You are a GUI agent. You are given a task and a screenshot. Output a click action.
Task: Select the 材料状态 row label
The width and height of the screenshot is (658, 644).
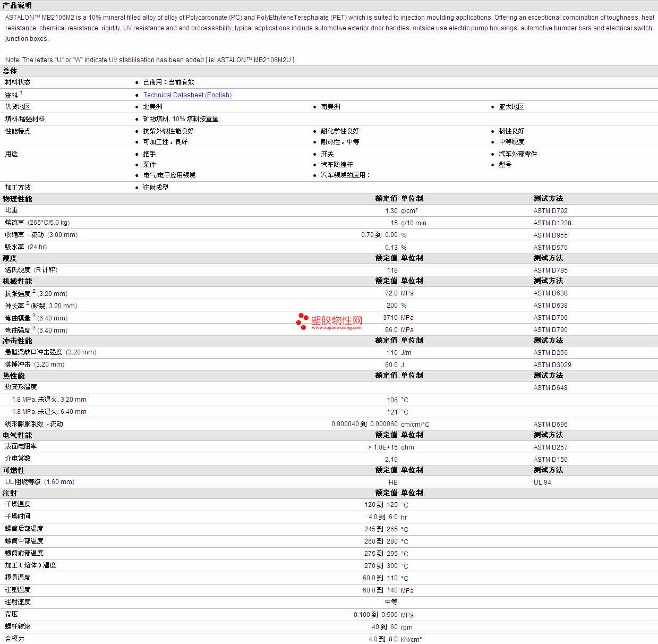tap(18, 82)
